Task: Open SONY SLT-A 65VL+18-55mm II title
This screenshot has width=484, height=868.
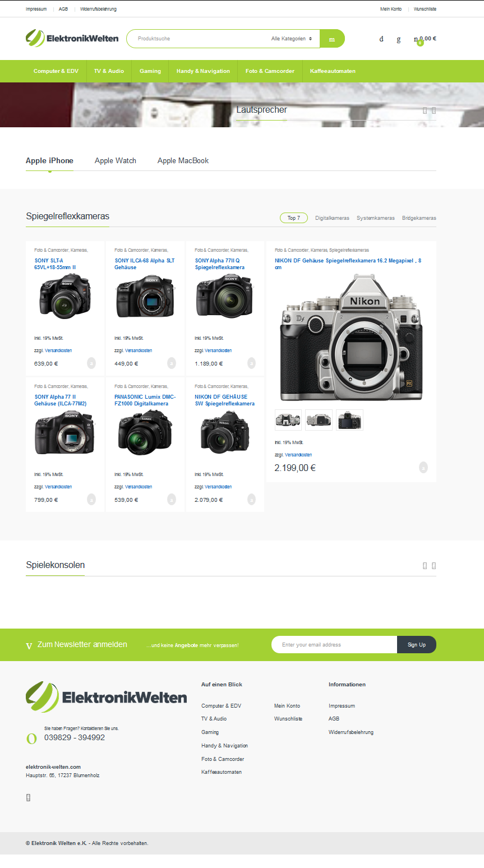Action: click(55, 264)
